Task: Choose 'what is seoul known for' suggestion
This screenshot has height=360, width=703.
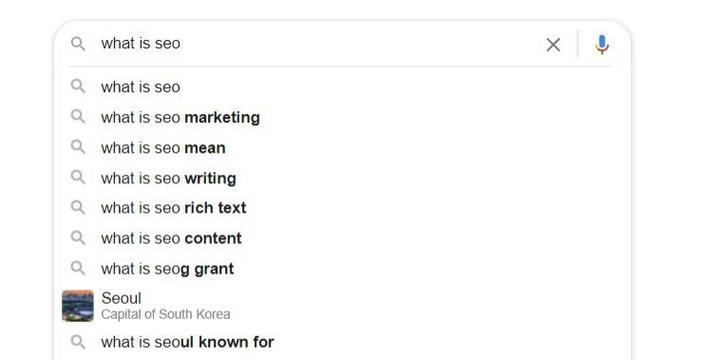Action: 343,342
